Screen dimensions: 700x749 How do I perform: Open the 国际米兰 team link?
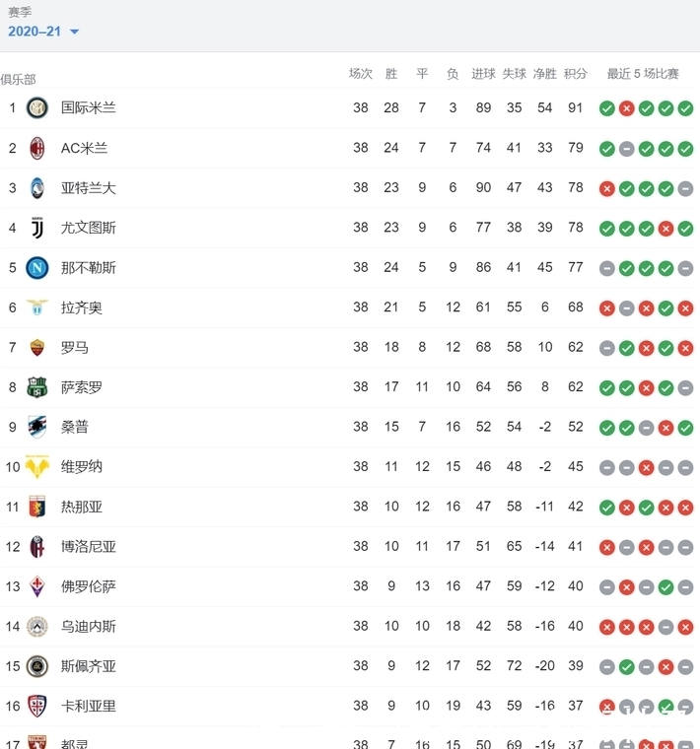89,107
